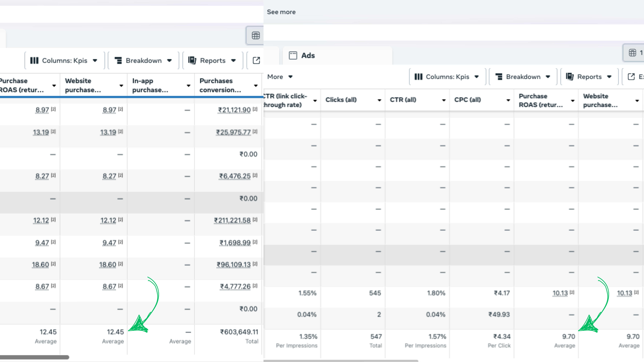Click the export icon in right toolbar
This screenshot has width=644, height=362.
point(631,77)
